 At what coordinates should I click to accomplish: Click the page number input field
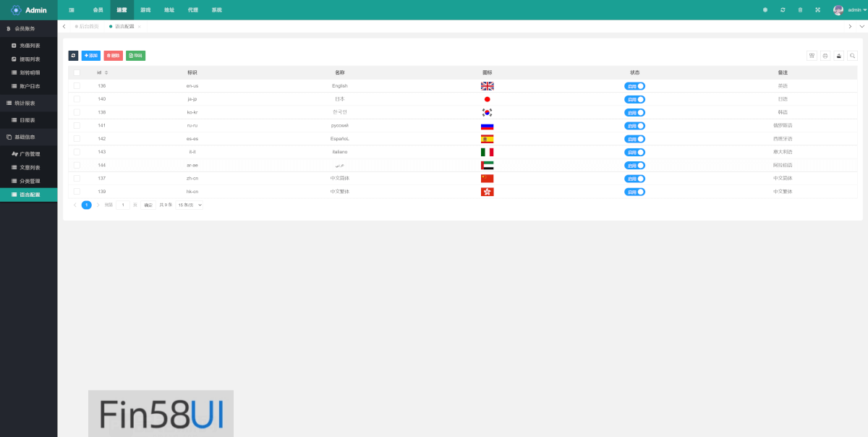tap(123, 205)
